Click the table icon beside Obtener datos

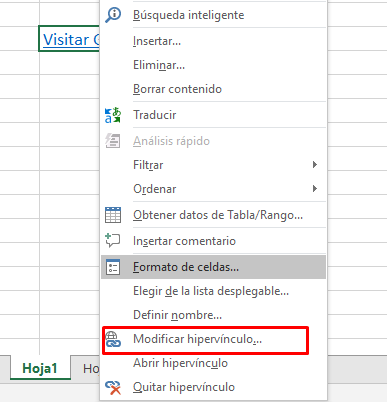[x=113, y=215]
